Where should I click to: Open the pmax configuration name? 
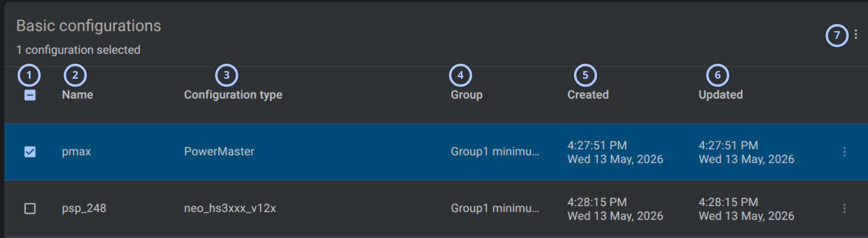pyautogui.click(x=77, y=152)
